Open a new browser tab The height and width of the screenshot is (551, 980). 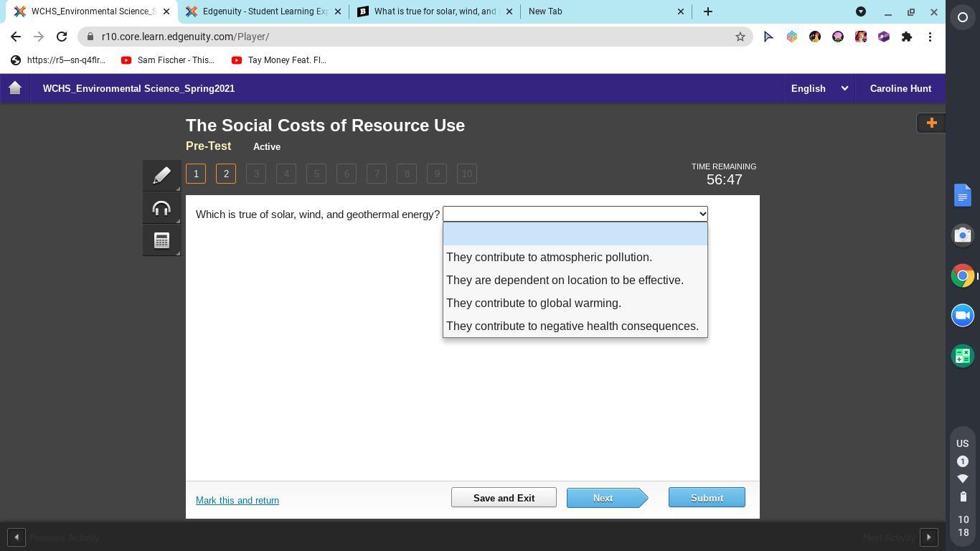[708, 11]
